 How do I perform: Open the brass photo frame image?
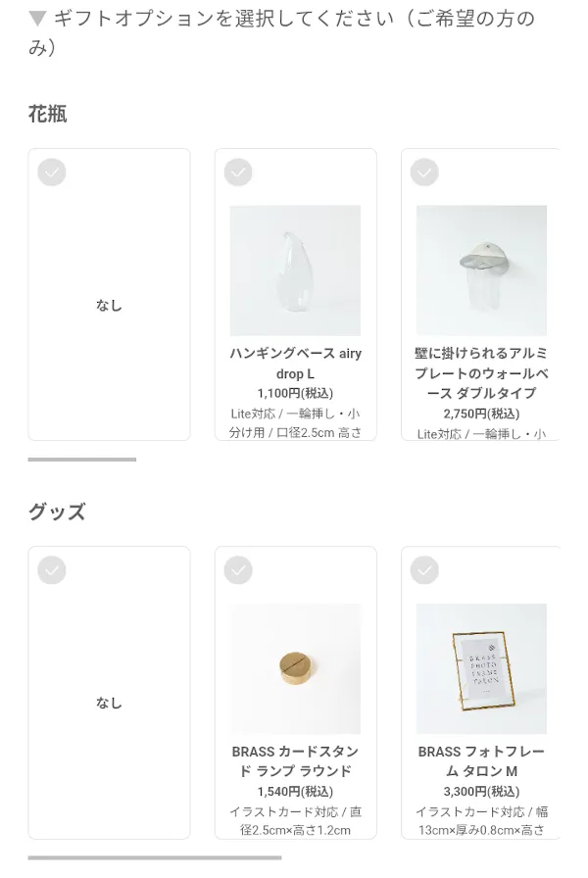(x=481, y=668)
